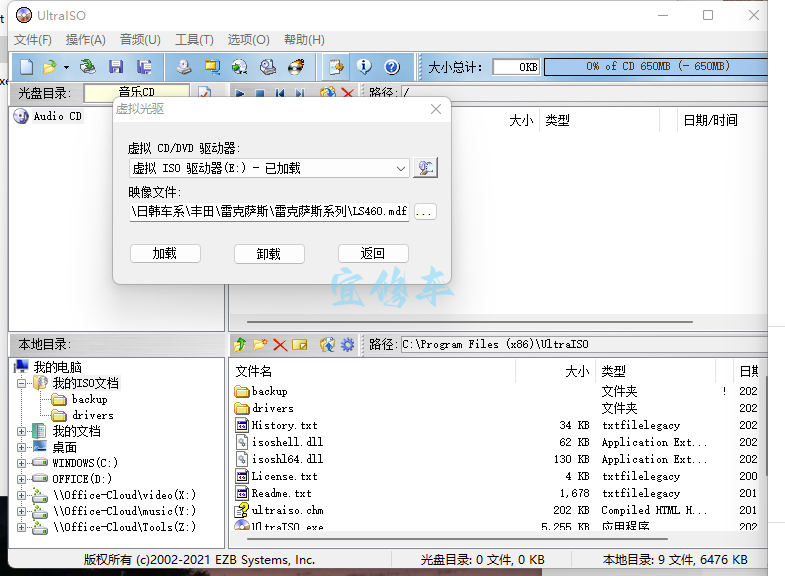
Task: Click the red X delete icon in local toolbar
Action: coord(280,345)
